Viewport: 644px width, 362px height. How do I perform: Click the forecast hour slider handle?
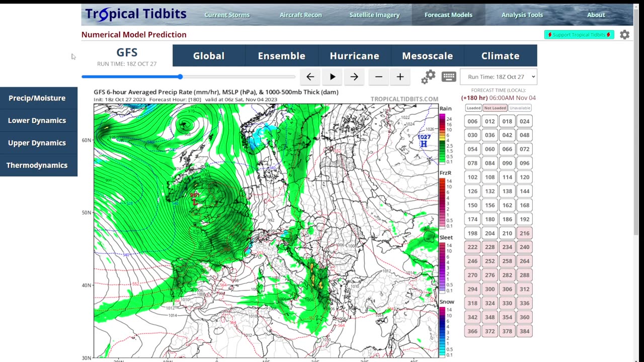tap(180, 77)
